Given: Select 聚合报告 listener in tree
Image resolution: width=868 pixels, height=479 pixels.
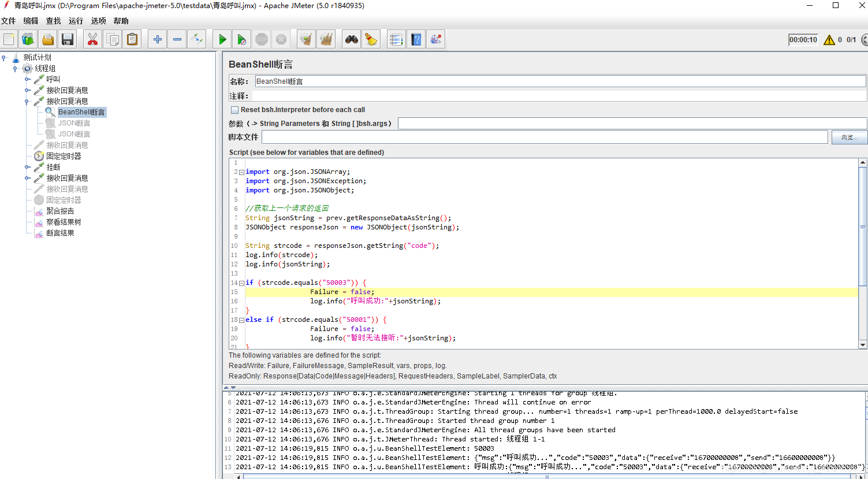Looking at the screenshot, I should point(60,211).
